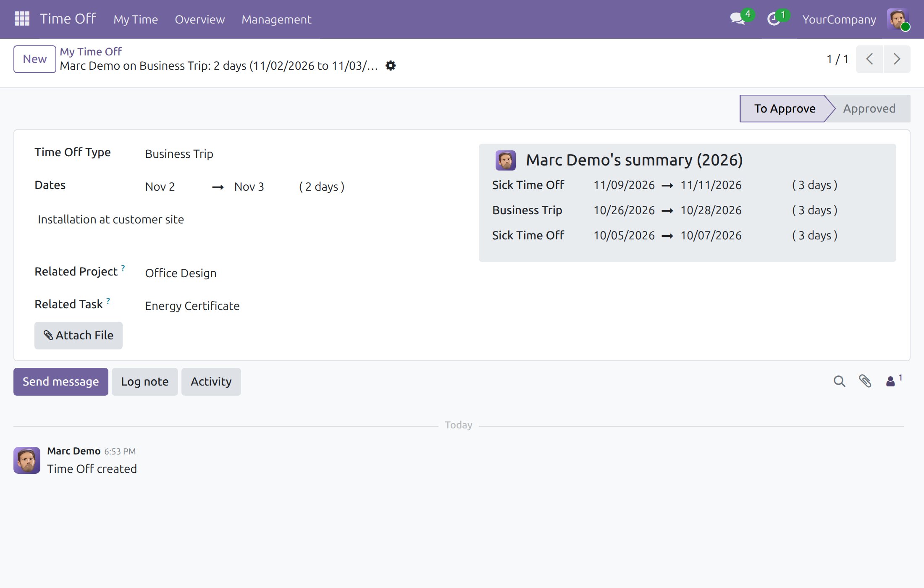Follow the My Time Off breadcrumb link

click(x=91, y=51)
